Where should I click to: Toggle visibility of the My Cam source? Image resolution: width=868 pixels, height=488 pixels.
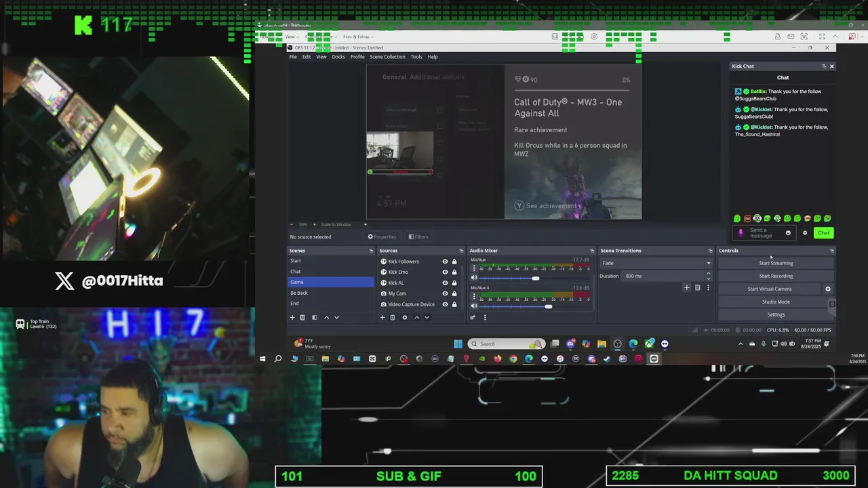pos(445,293)
